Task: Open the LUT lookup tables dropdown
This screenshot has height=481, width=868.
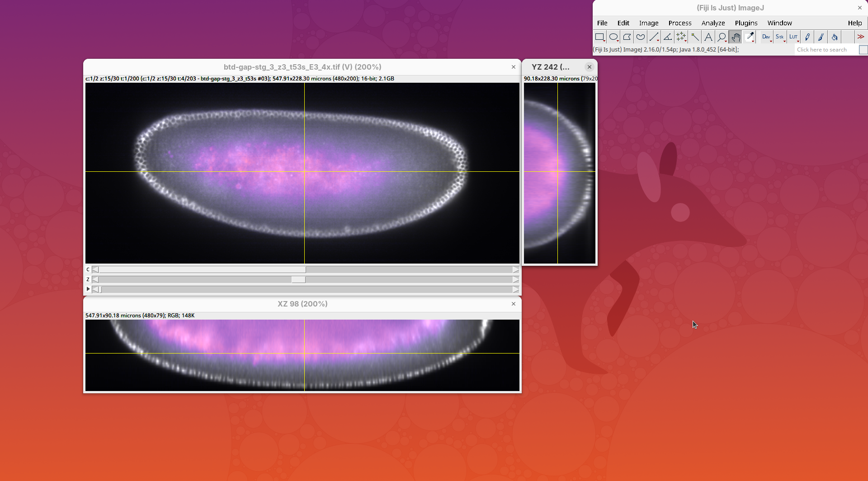Action: [x=793, y=37]
